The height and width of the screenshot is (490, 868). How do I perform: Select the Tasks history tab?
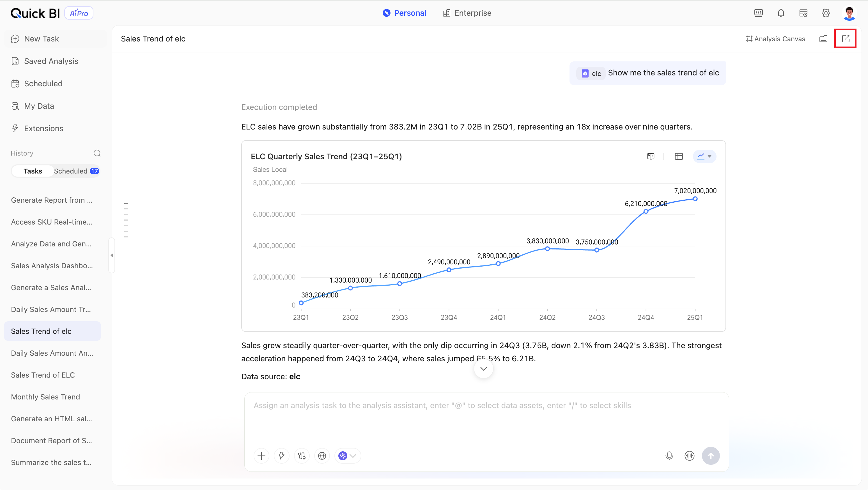tap(33, 171)
